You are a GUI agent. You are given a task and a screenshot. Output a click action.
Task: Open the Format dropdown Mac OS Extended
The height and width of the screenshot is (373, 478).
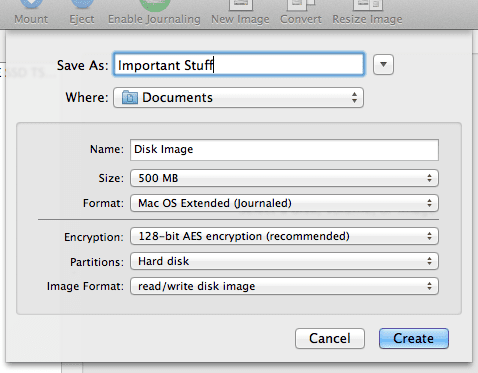pyautogui.click(x=284, y=203)
